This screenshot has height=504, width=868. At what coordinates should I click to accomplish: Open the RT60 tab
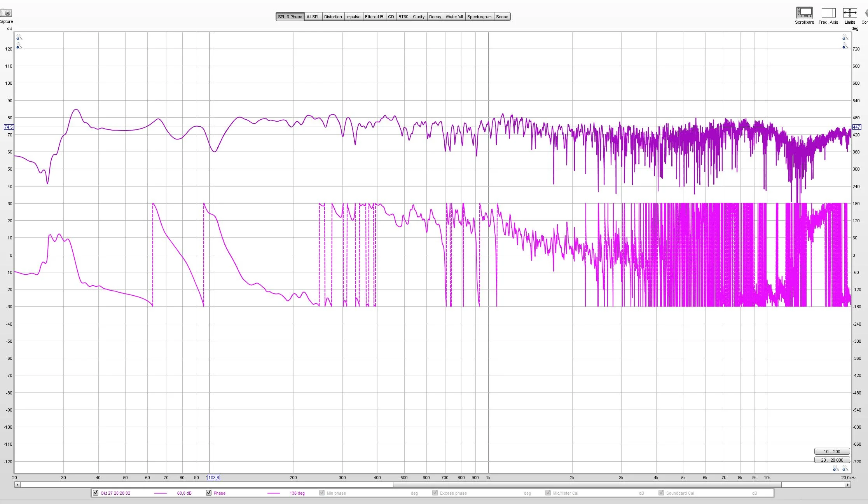(x=403, y=17)
